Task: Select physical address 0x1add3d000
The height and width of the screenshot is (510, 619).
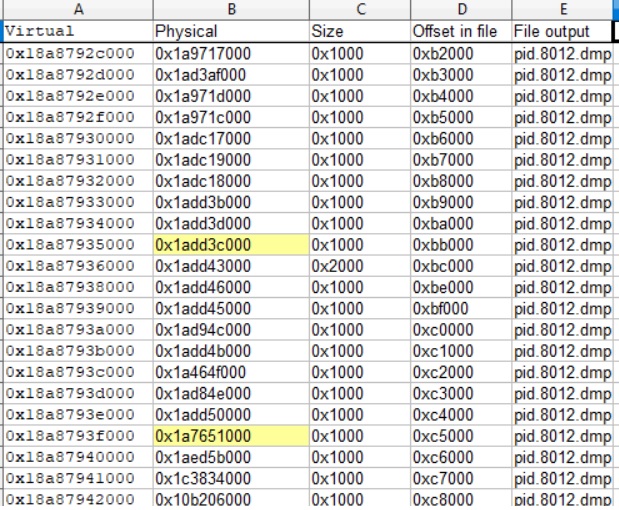Action: 231,223
